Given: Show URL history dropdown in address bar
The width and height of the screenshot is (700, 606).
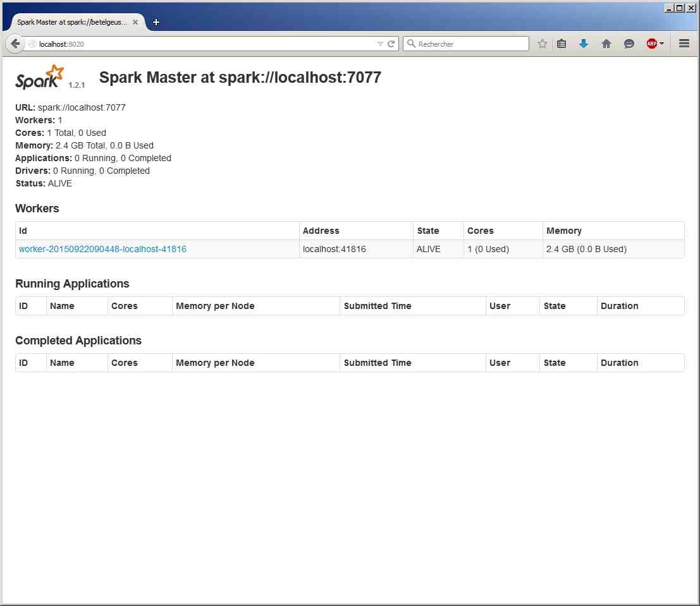Looking at the screenshot, I should pyautogui.click(x=380, y=44).
